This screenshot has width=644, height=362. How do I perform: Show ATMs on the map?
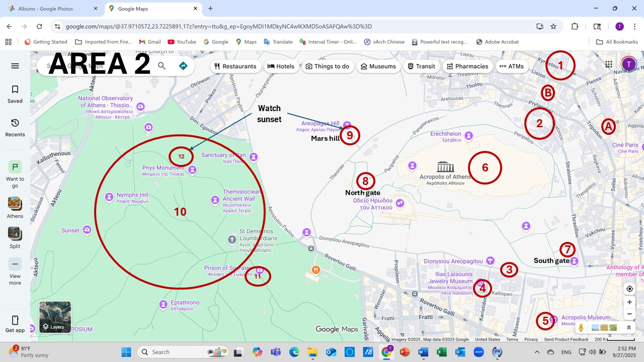(512, 66)
